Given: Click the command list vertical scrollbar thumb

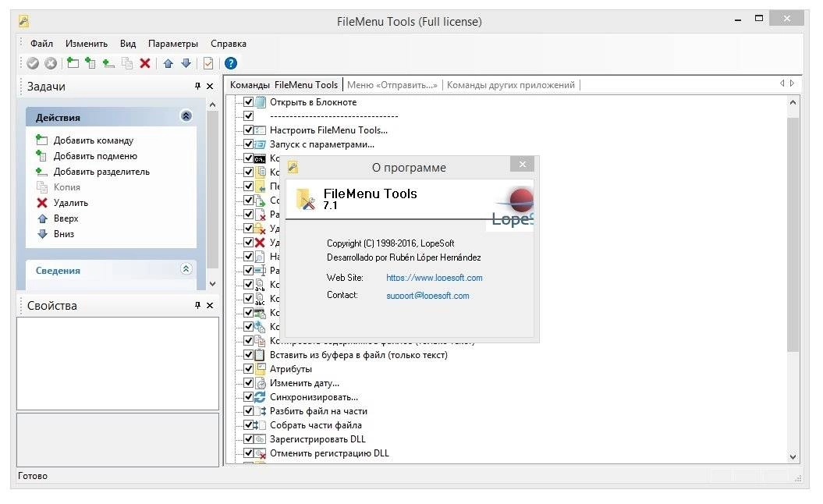Looking at the screenshot, I should [x=793, y=234].
